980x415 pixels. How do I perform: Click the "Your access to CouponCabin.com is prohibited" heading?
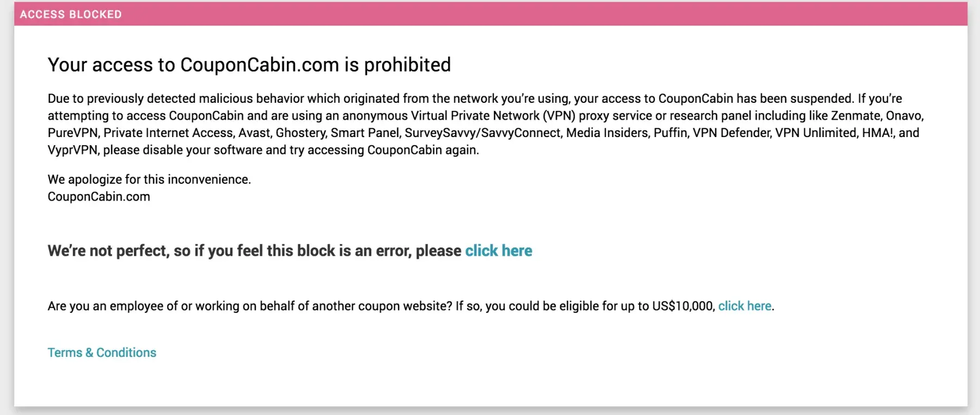(249, 65)
